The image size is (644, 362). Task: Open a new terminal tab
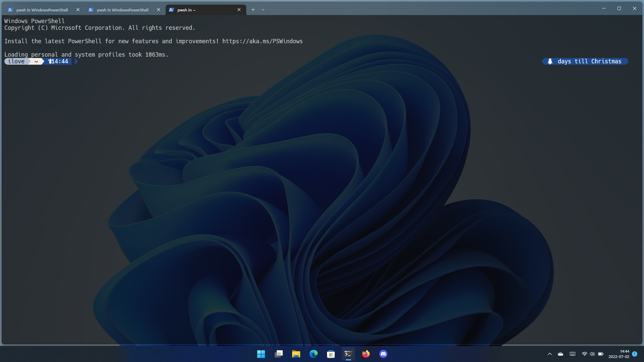[x=253, y=10]
